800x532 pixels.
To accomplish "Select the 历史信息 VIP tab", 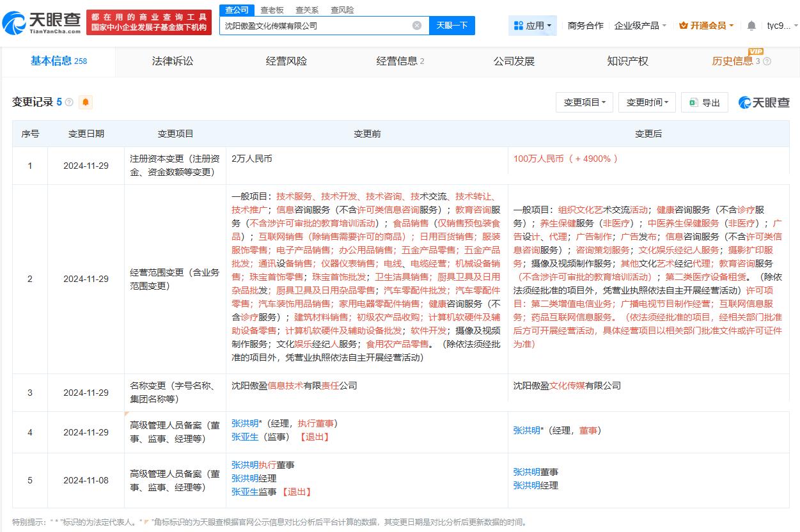I will point(741,61).
